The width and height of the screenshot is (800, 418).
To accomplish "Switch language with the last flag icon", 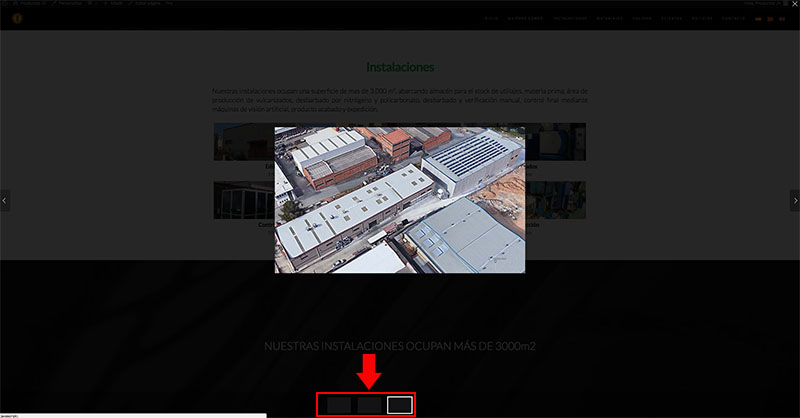I will (783, 19).
